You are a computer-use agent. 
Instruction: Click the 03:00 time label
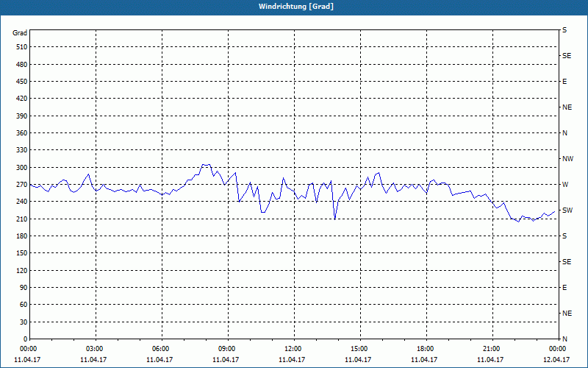pos(96,349)
